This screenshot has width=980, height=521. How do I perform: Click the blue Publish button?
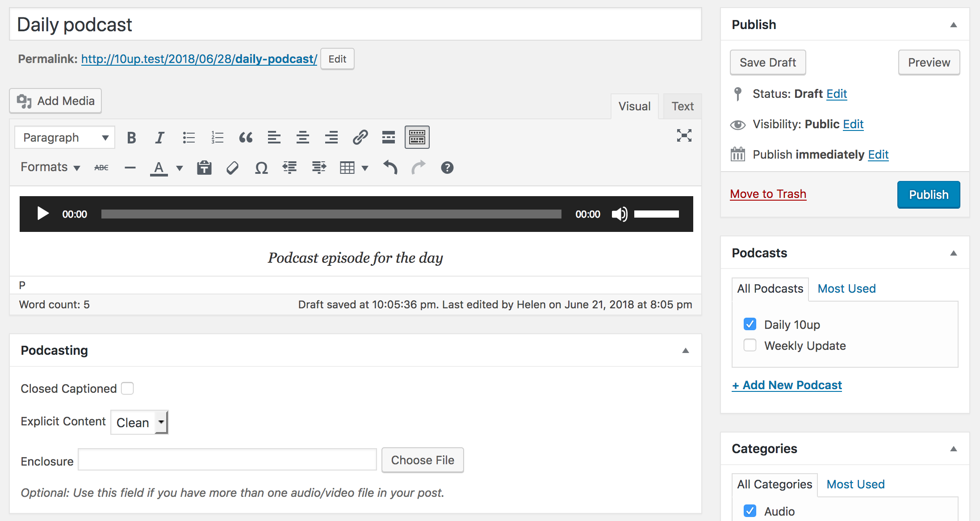pos(928,195)
